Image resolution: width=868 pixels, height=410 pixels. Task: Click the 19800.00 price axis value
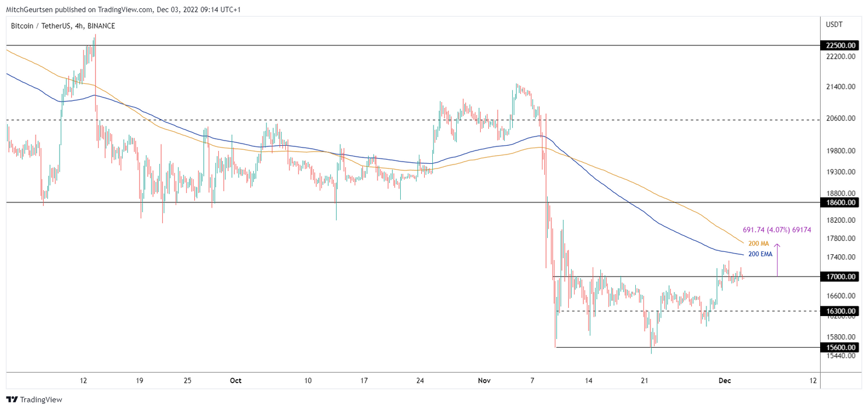pyautogui.click(x=841, y=151)
